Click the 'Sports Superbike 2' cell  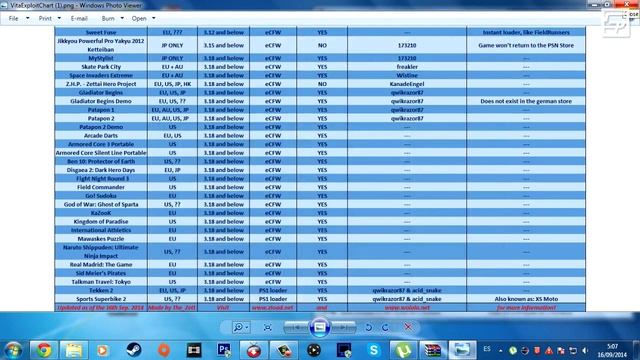(x=101, y=299)
